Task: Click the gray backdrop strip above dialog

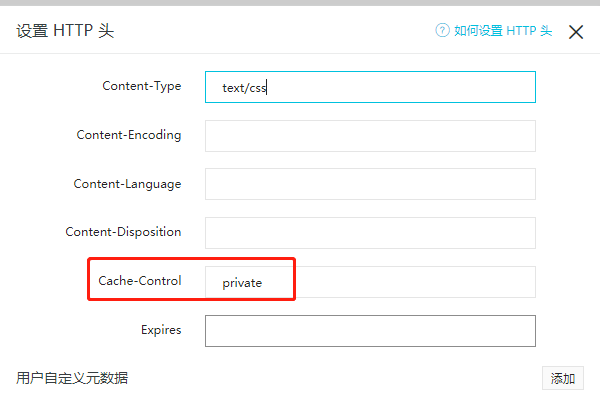Action: [300, 3]
